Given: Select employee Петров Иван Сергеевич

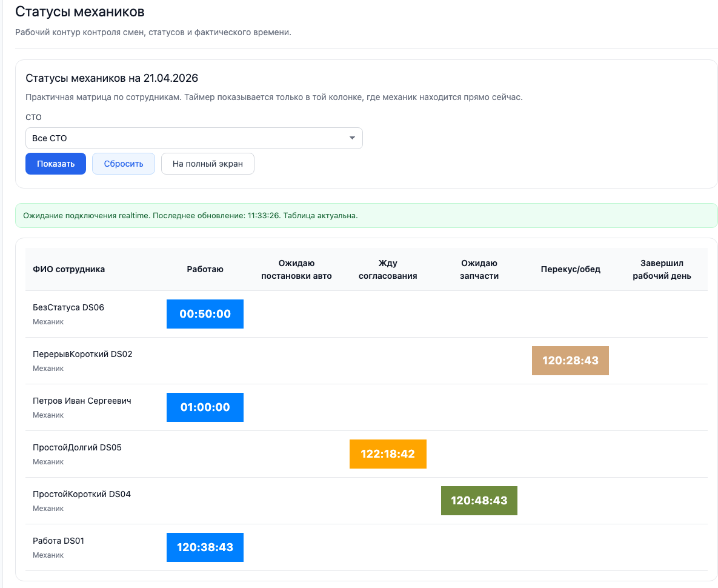Looking at the screenshot, I should point(82,401).
